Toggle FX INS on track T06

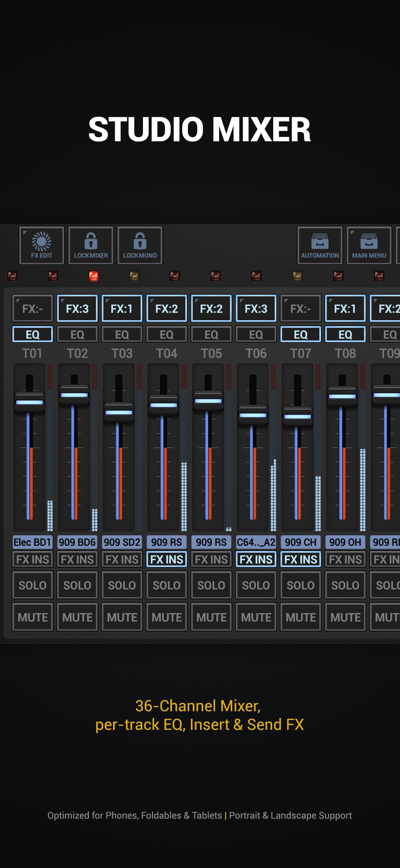pyautogui.click(x=256, y=559)
